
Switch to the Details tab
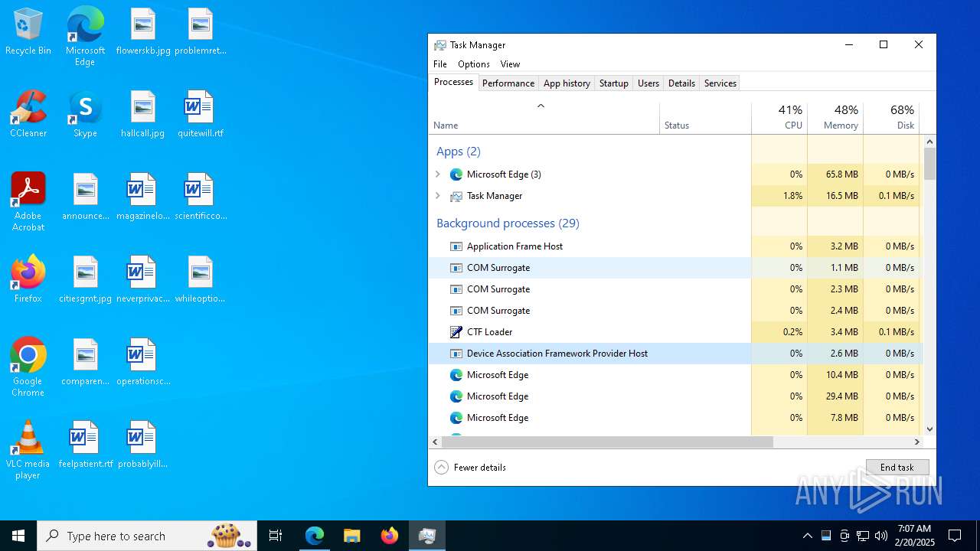pyautogui.click(x=681, y=83)
